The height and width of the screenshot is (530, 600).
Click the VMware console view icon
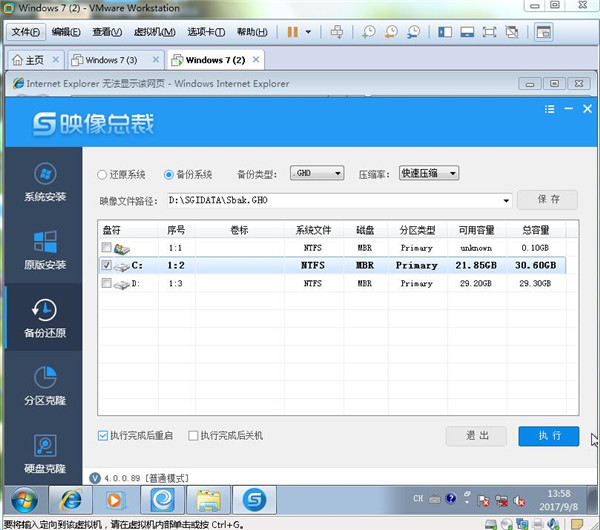(543, 32)
